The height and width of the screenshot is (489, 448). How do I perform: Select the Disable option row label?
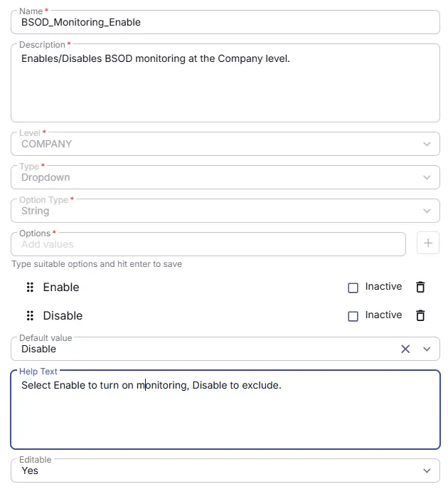[63, 315]
